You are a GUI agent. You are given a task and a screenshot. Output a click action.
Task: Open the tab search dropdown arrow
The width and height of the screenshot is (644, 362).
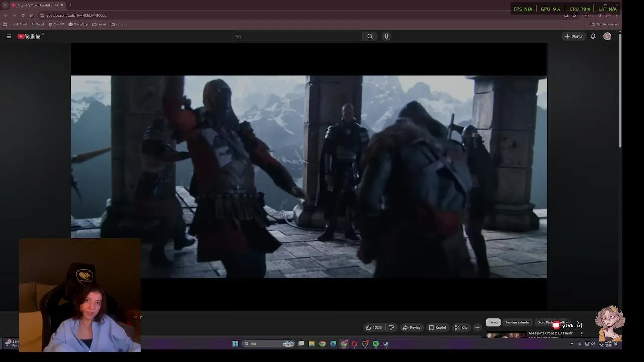5,5
